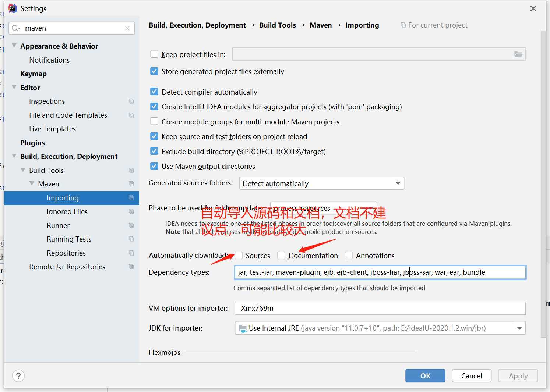Open JDK for importer dropdown
The image size is (550, 392).
click(x=380, y=328)
